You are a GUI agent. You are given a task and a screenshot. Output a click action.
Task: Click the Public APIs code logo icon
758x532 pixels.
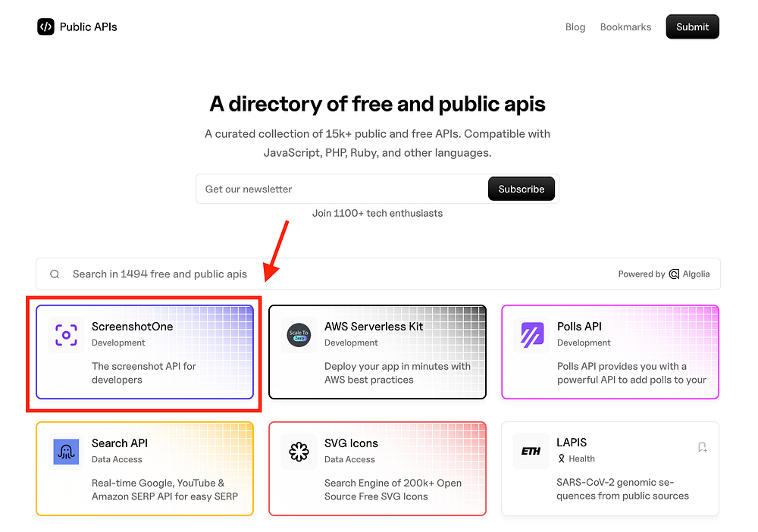click(46, 27)
